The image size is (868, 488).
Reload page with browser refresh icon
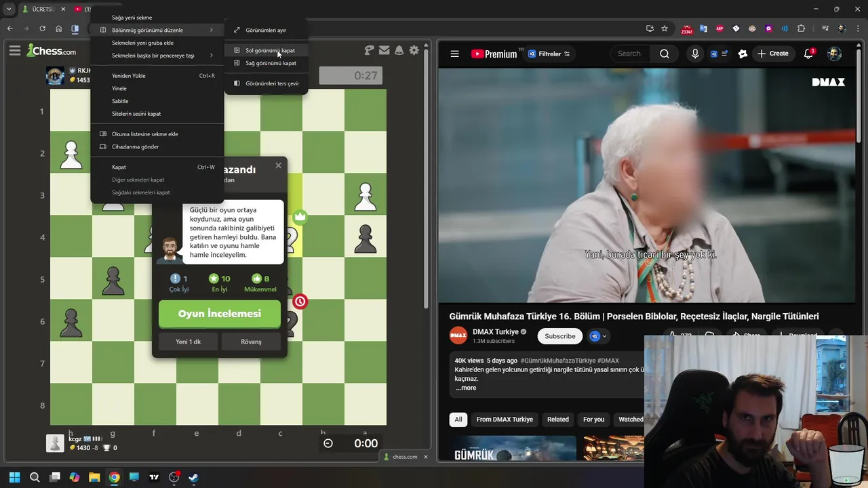tap(42, 28)
